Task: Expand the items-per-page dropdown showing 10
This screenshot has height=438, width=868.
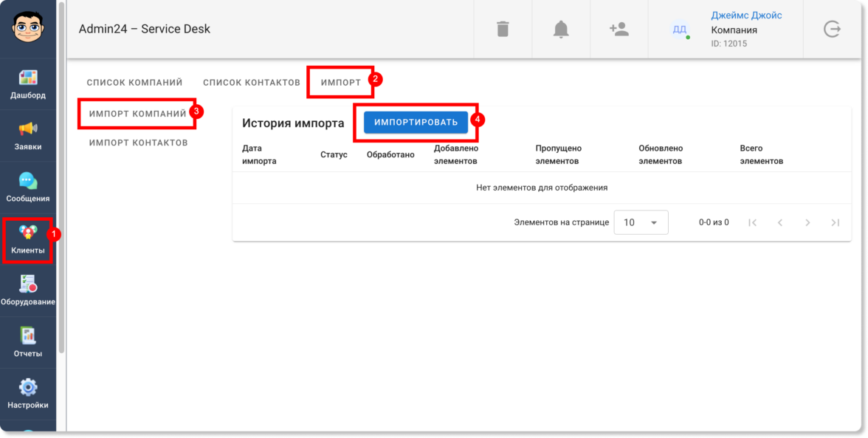Action: (x=641, y=222)
